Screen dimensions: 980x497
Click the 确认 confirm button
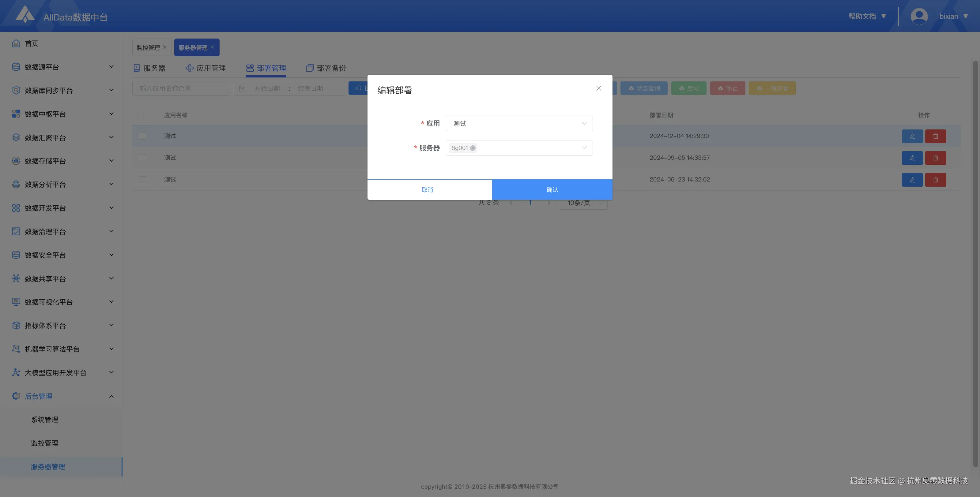(552, 189)
